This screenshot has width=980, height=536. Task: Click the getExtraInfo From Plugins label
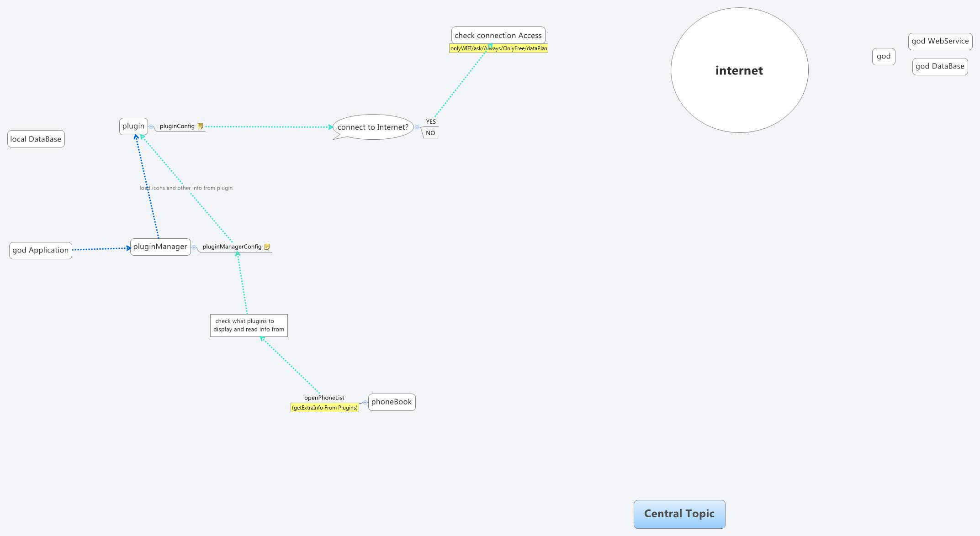click(x=325, y=408)
